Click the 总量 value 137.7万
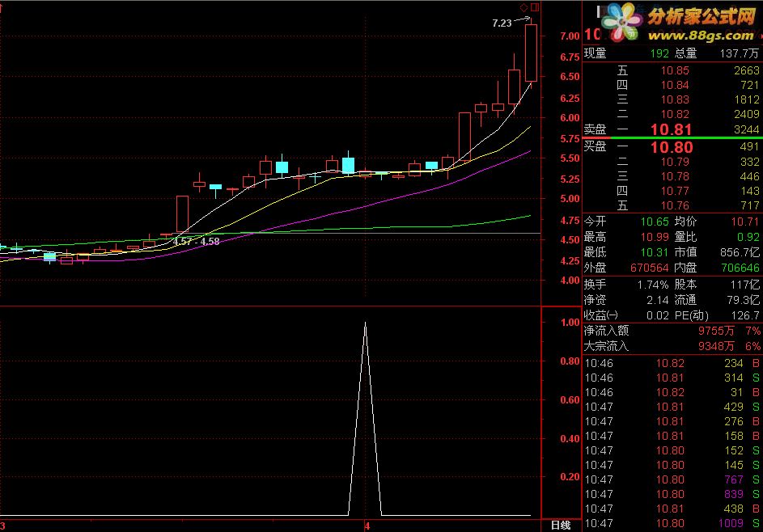The width and height of the screenshot is (763, 532). (740, 53)
